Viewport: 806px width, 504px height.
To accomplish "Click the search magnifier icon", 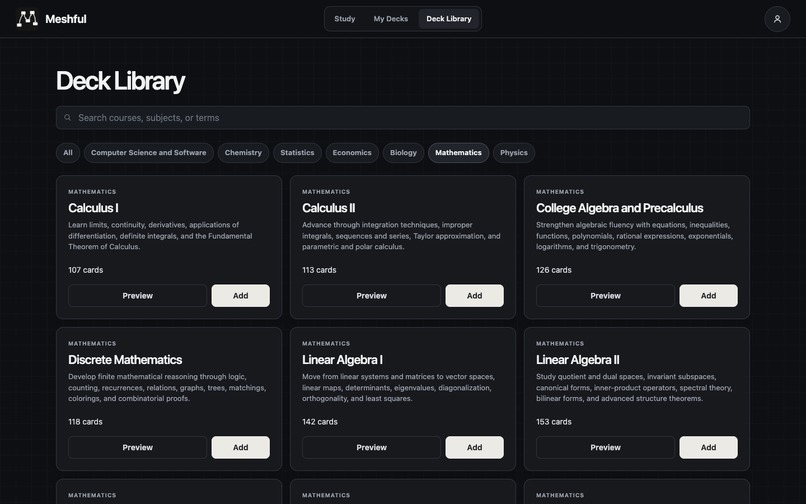I will pos(67,118).
